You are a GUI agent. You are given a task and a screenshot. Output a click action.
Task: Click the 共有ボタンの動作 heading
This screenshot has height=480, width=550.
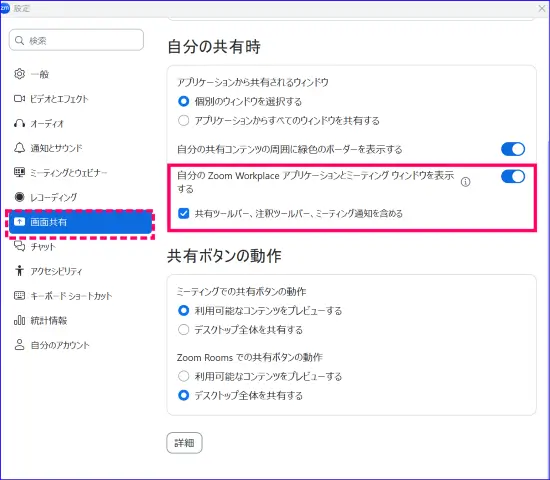pyautogui.click(x=224, y=255)
